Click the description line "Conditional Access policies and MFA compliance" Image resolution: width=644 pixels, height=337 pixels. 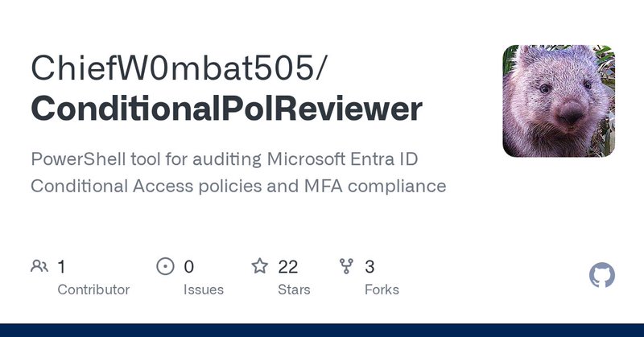238,187
